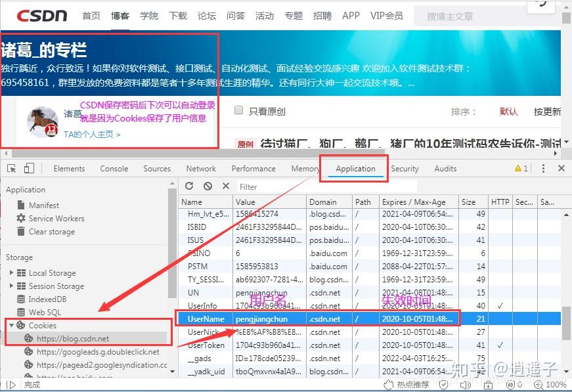Select the UserToken cookie row
The width and height of the screenshot is (572, 392).
369,345
